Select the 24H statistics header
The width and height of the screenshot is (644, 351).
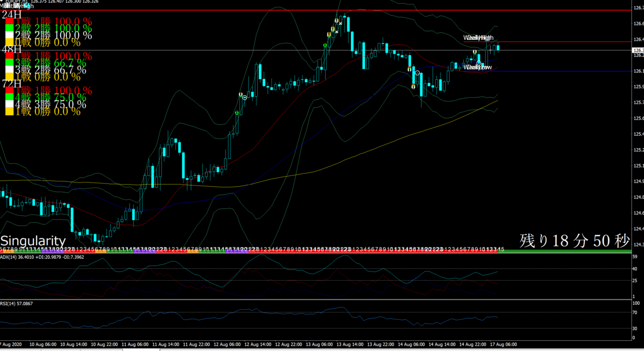pos(11,14)
